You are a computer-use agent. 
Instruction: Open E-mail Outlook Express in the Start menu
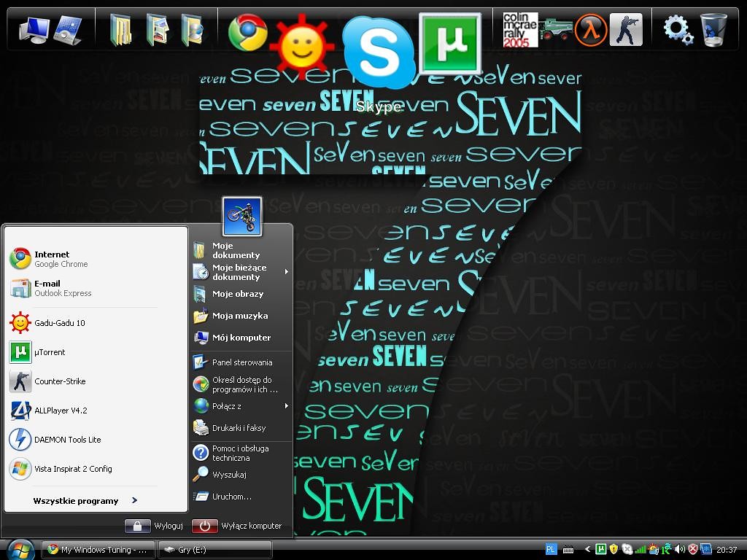click(x=96, y=288)
